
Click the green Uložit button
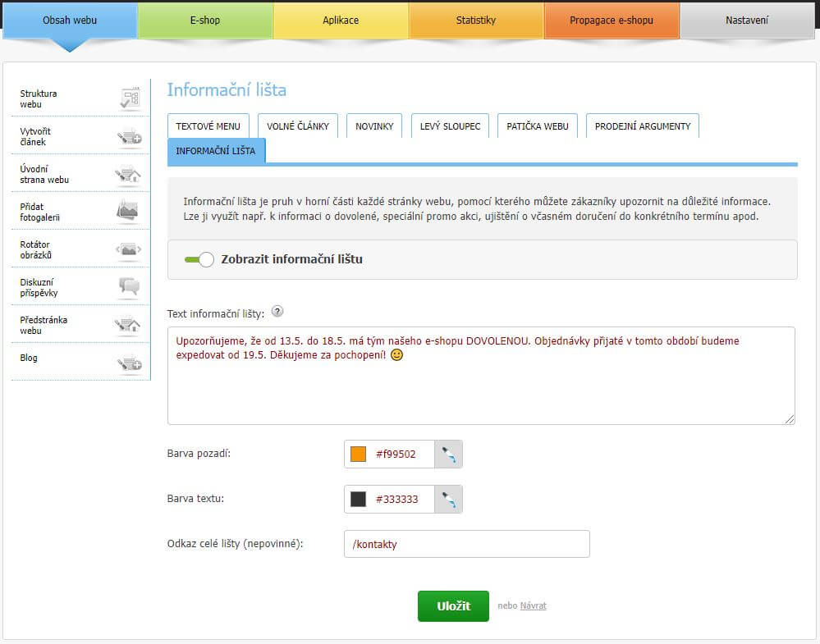(x=453, y=605)
